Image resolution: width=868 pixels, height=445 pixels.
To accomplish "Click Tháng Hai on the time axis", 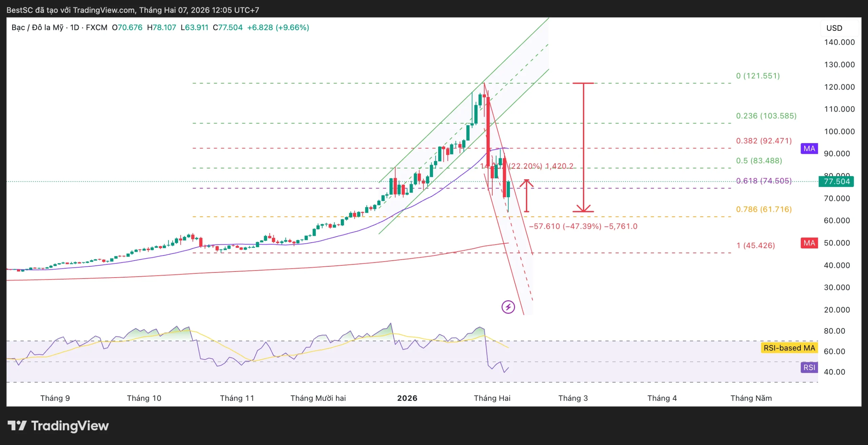I will [492, 398].
